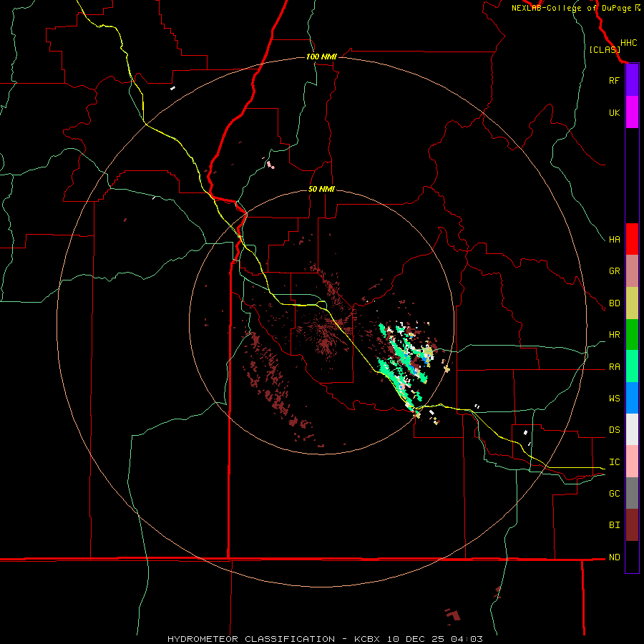Click the magenta UK color swatch
The width and height of the screenshot is (644, 644).
tap(632, 112)
